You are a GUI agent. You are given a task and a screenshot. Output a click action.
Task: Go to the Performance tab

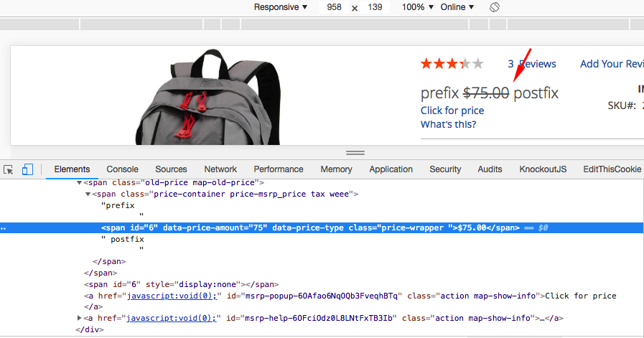point(279,169)
